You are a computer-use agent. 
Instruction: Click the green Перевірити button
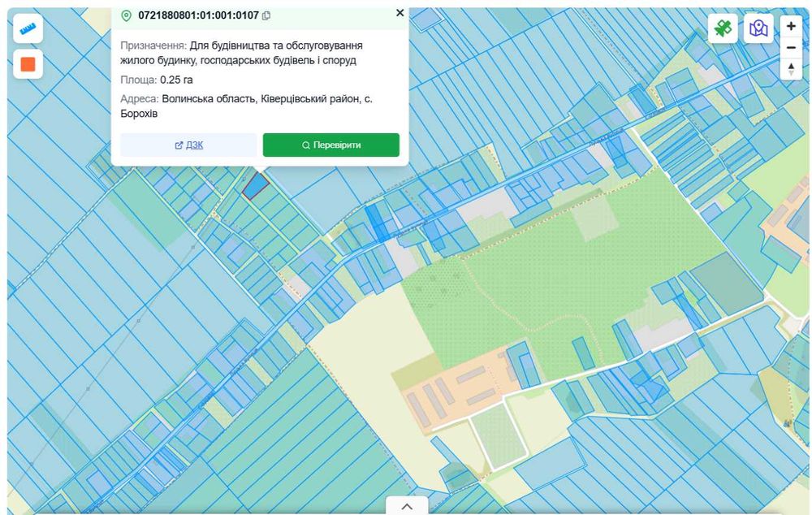(x=331, y=145)
